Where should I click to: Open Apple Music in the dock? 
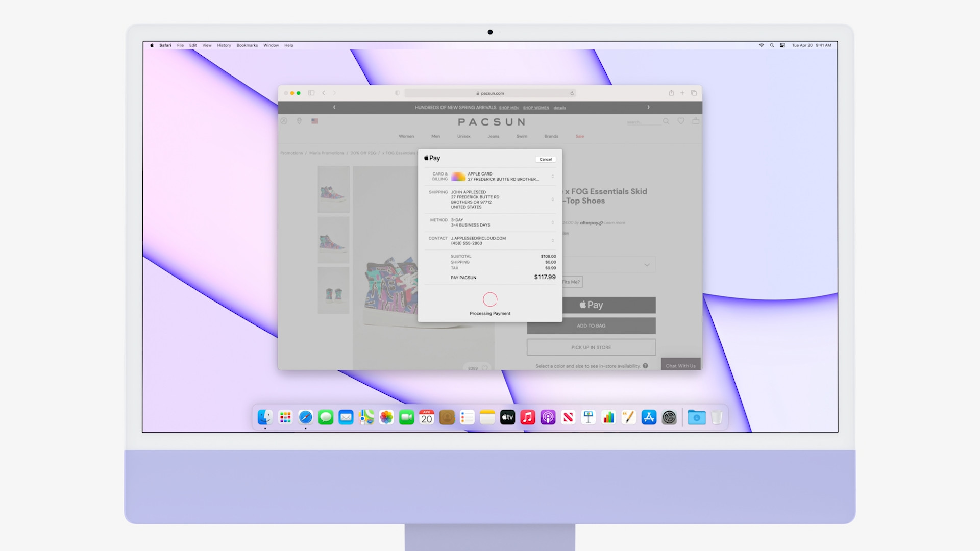528,417
